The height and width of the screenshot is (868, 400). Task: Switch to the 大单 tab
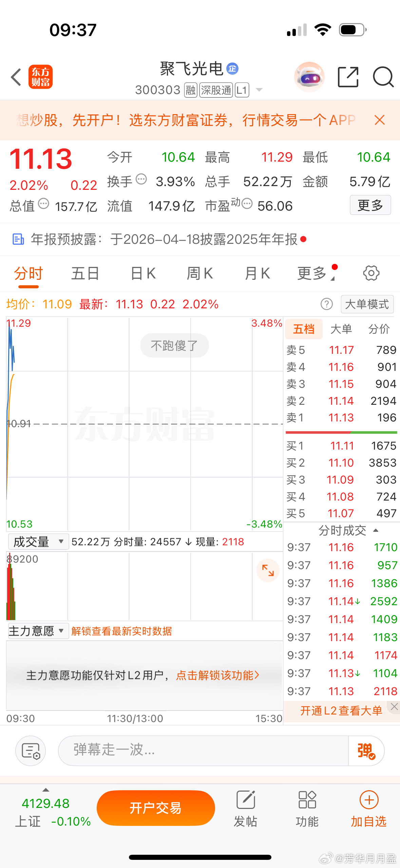pyautogui.click(x=341, y=329)
